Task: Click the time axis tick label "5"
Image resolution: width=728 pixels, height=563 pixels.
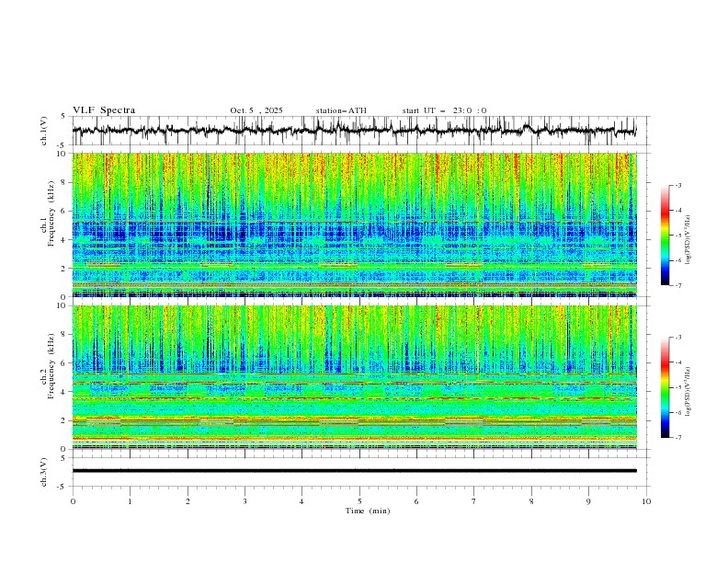Action: [x=359, y=501]
